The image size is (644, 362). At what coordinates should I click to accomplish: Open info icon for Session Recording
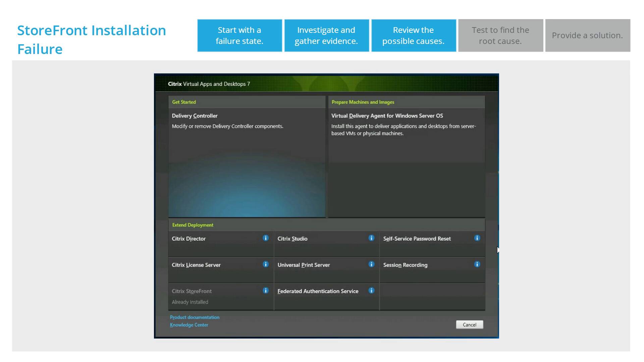coord(477,264)
